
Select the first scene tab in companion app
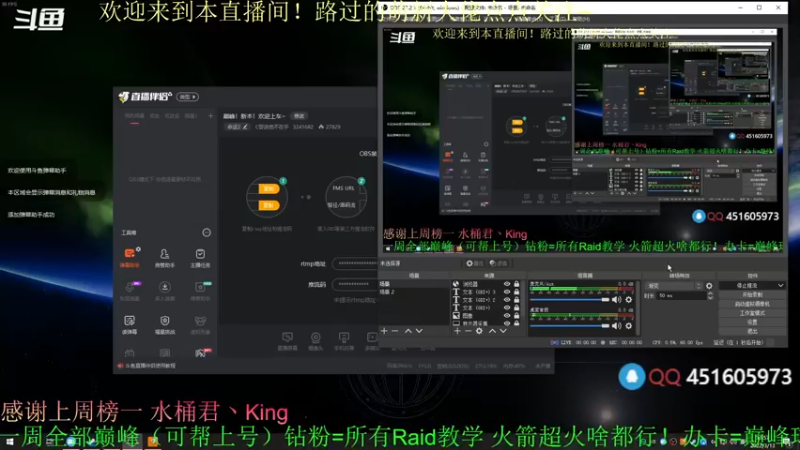tap(135, 116)
